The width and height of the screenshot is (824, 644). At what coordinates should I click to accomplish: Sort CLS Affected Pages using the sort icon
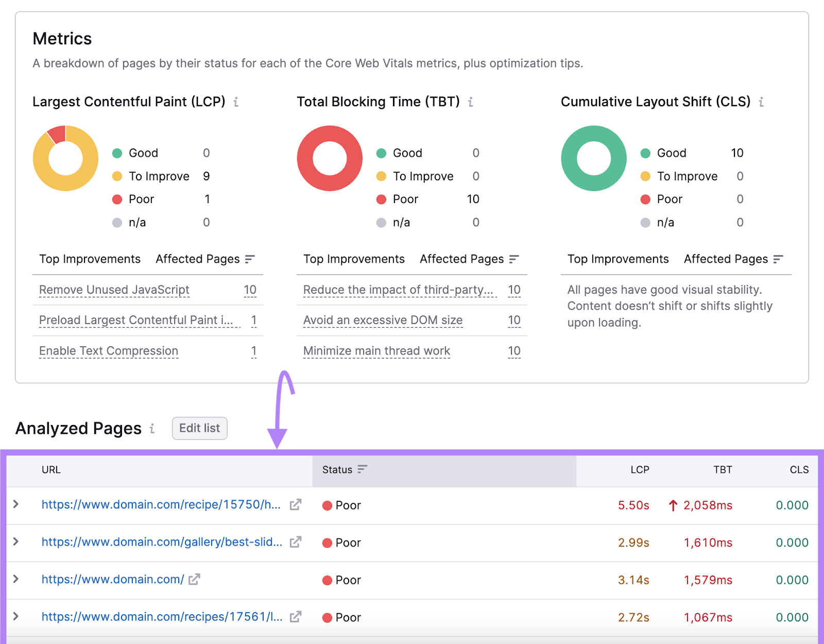[778, 259]
